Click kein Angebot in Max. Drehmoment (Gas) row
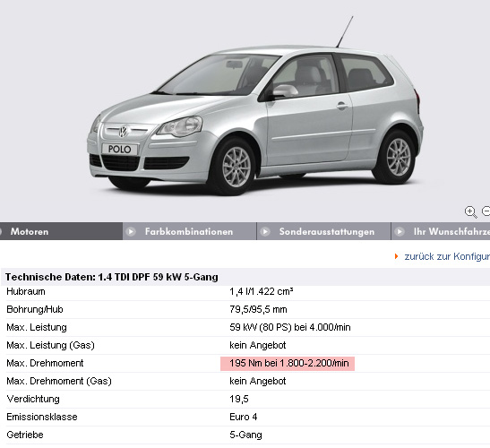The width and height of the screenshot is (490, 448). tap(257, 381)
